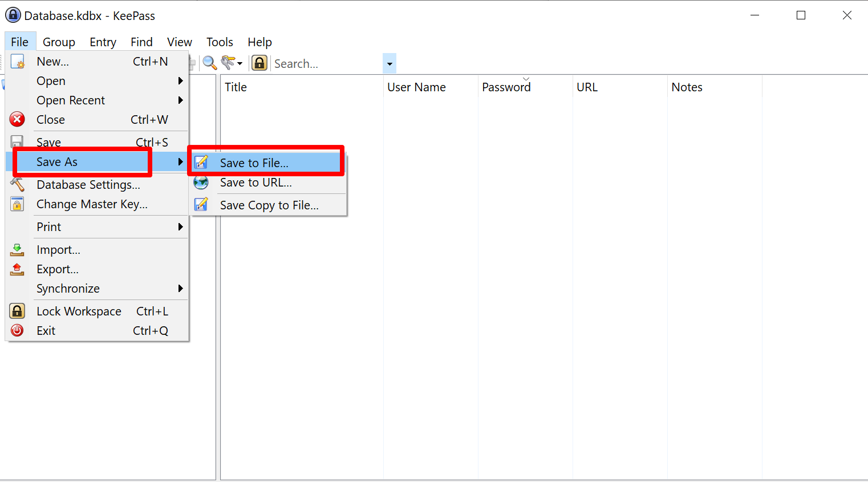Expand the Open submenu arrow
This screenshot has width=868, height=482.
click(180, 81)
